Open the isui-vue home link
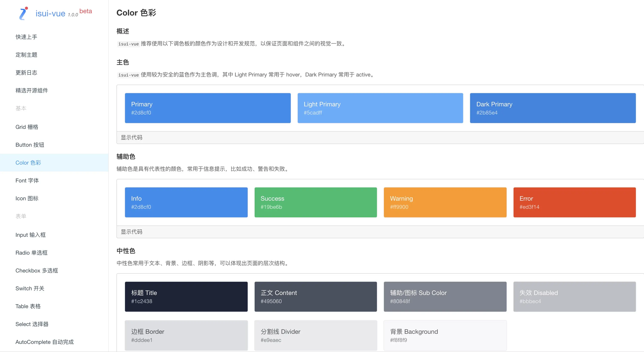 50,13
